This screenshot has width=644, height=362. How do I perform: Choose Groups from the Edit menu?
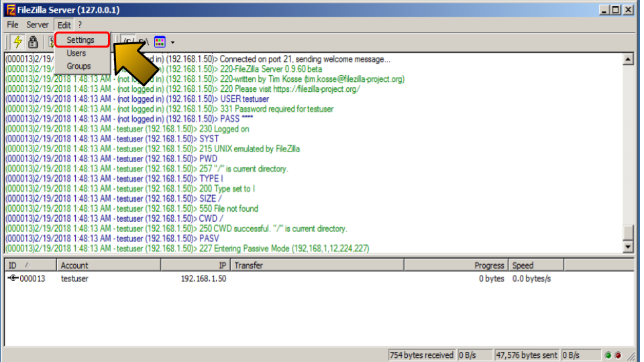78,66
